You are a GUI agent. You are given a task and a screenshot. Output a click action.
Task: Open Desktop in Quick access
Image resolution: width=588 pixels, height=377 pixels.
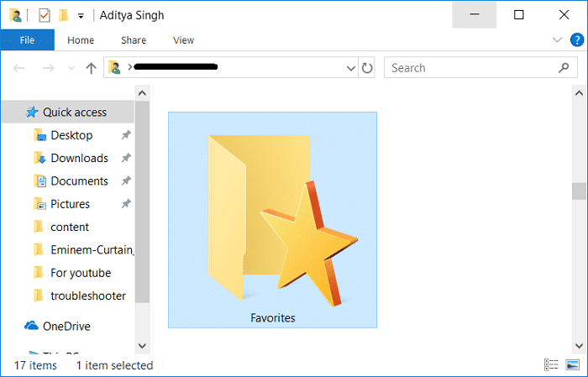point(71,135)
